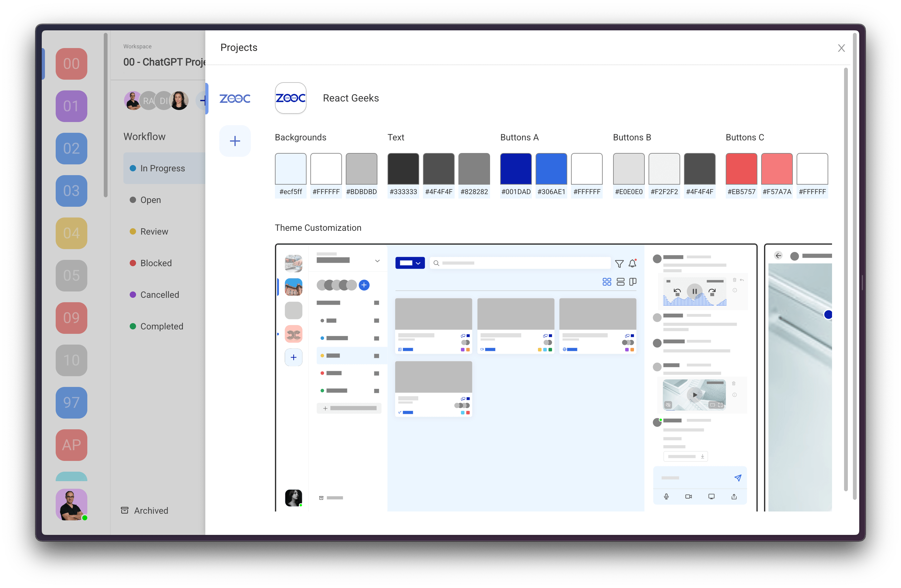This screenshot has width=901, height=588.
Task: Toggle the In Progress workflow status
Action: (162, 168)
